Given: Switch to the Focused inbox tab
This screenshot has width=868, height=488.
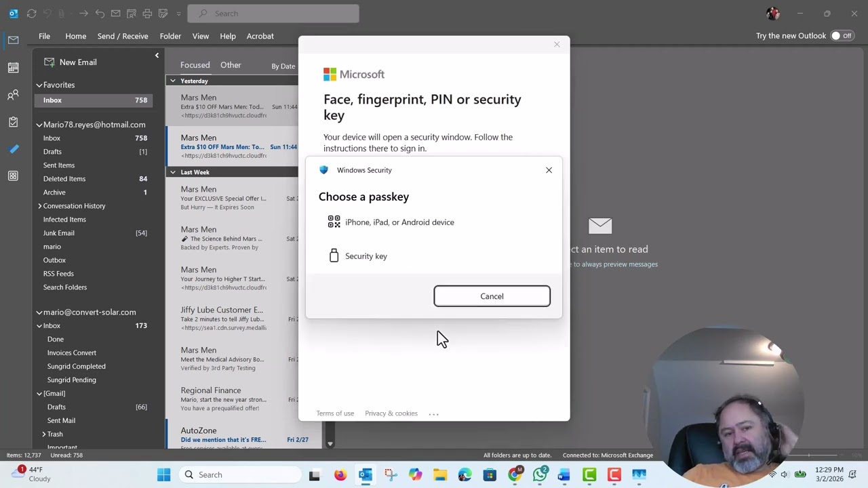Looking at the screenshot, I should coord(195,65).
